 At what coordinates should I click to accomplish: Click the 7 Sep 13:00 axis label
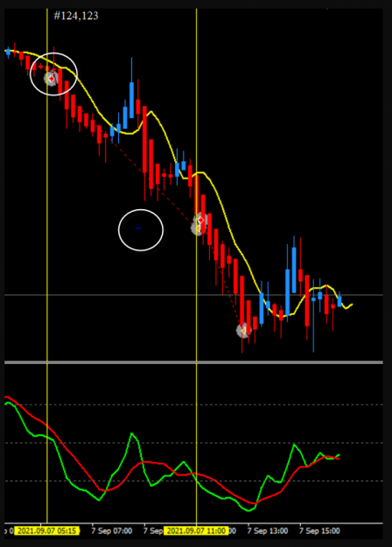pos(268,531)
